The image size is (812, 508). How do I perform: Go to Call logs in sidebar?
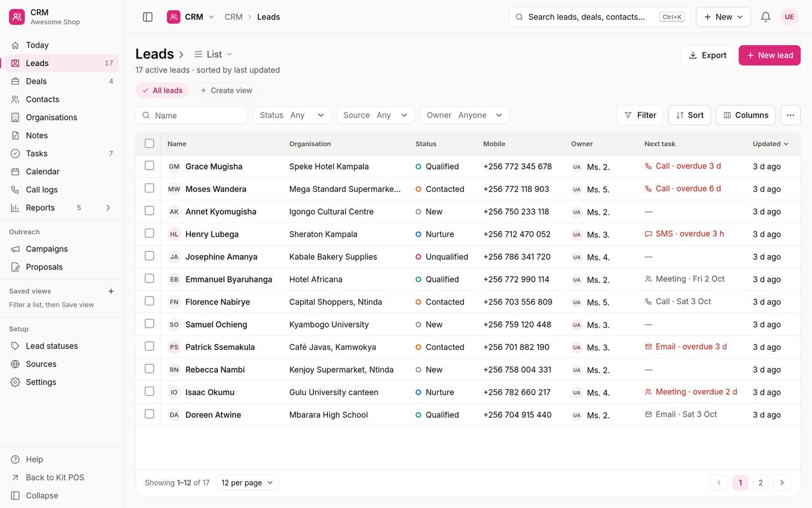[62, 190]
